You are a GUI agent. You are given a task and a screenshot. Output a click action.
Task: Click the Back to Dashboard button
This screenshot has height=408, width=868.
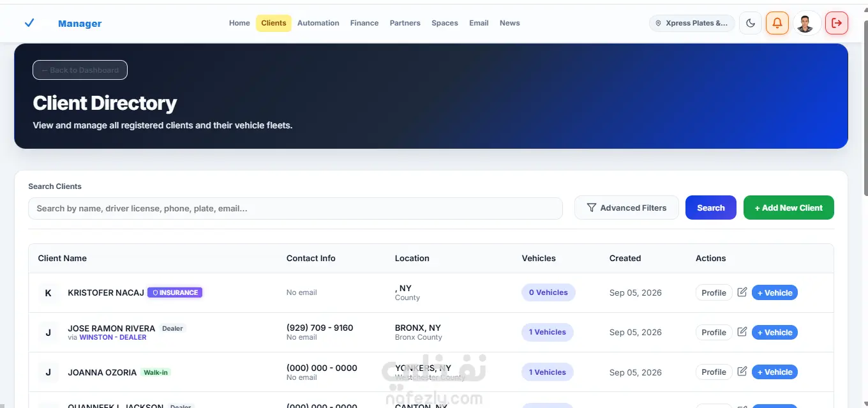(80, 70)
